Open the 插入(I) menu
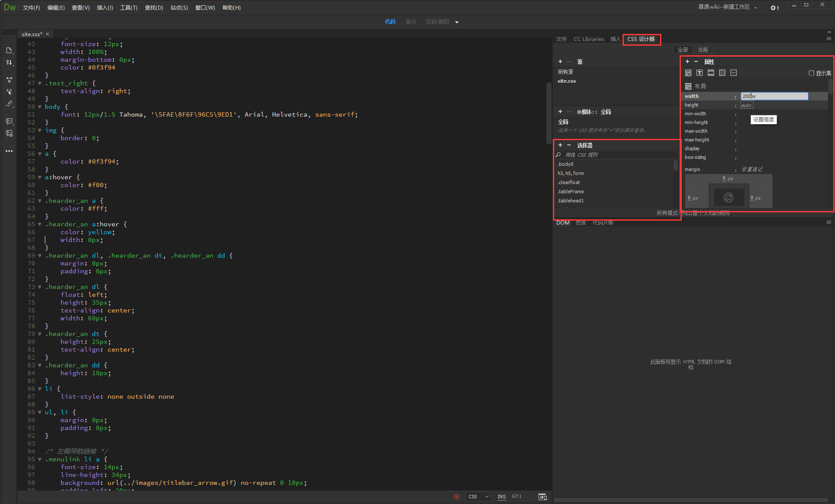Viewport: 835px width, 504px height. pyautogui.click(x=104, y=8)
